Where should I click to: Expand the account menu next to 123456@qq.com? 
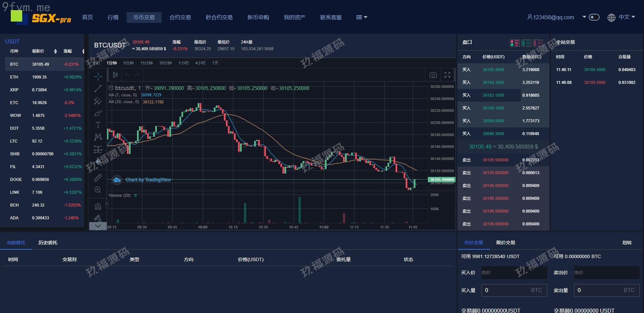tap(584, 17)
